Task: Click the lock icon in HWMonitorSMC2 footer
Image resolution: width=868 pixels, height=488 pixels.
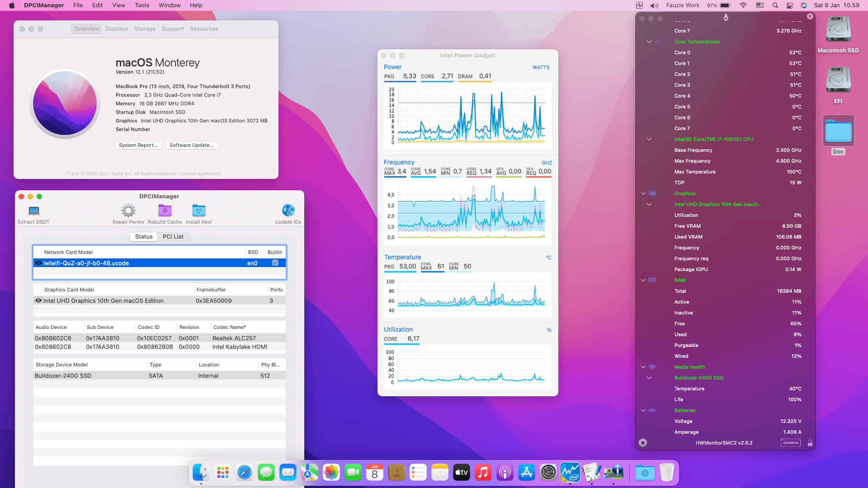Action: (x=810, y=443)
